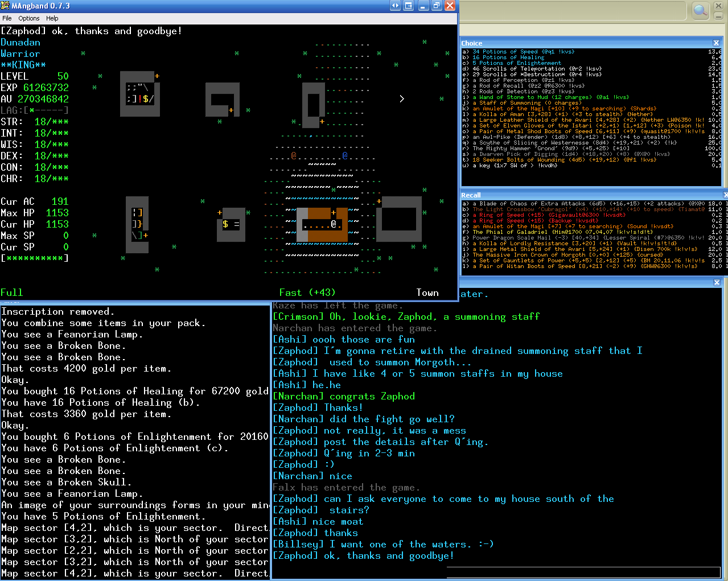Viewport: 728px width, 581px height.
Task: Open the Options menu
Action: pyautogui.click(x=28, y=18)
